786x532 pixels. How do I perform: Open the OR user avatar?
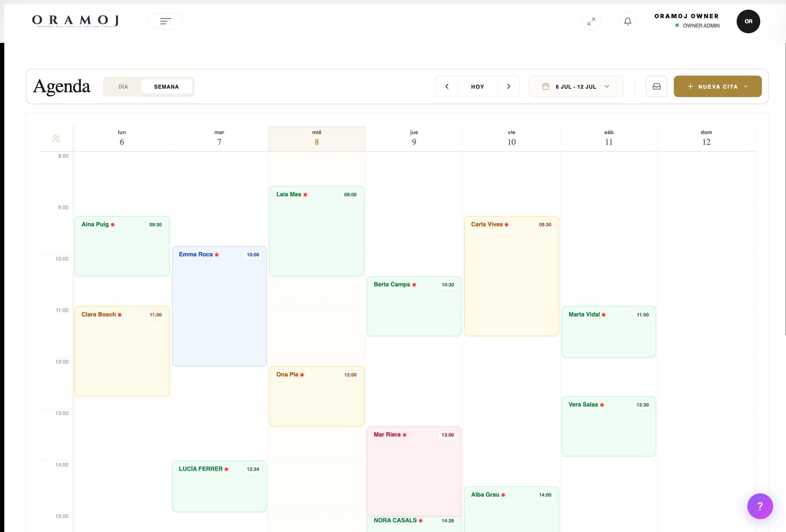coord(748,21)
